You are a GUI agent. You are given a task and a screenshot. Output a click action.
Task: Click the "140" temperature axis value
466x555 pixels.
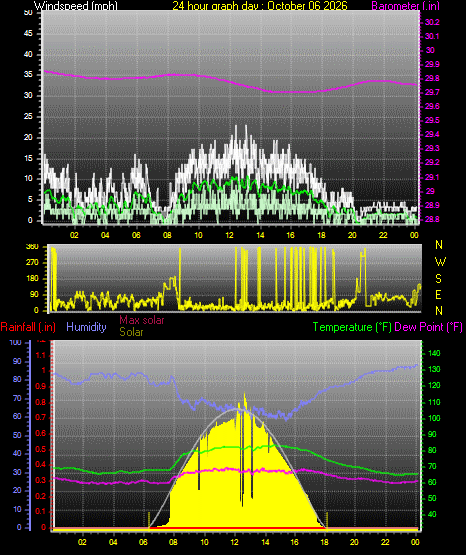click(x=434, y=353)
